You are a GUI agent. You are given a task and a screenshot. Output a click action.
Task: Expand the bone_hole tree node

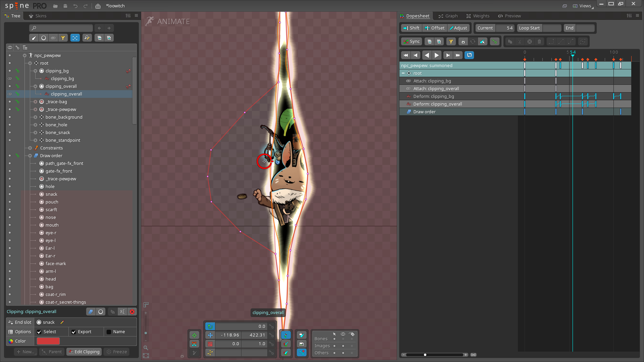[36, 125]
